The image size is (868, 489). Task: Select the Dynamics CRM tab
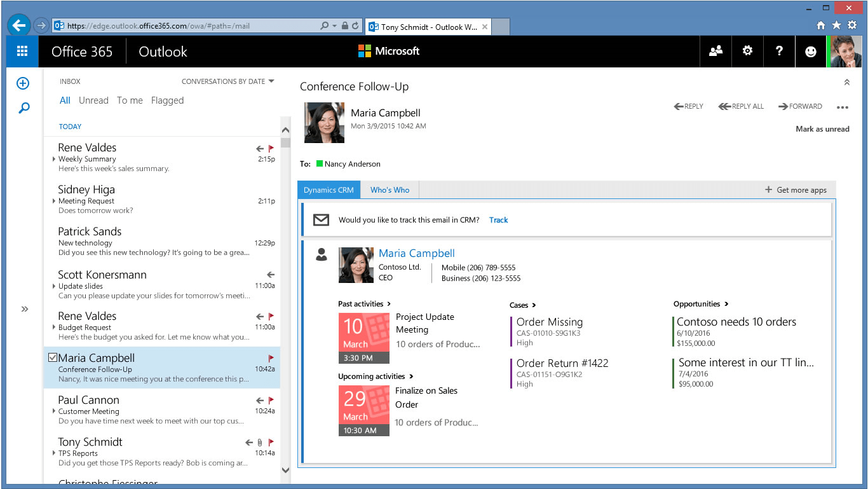point(329,190)
